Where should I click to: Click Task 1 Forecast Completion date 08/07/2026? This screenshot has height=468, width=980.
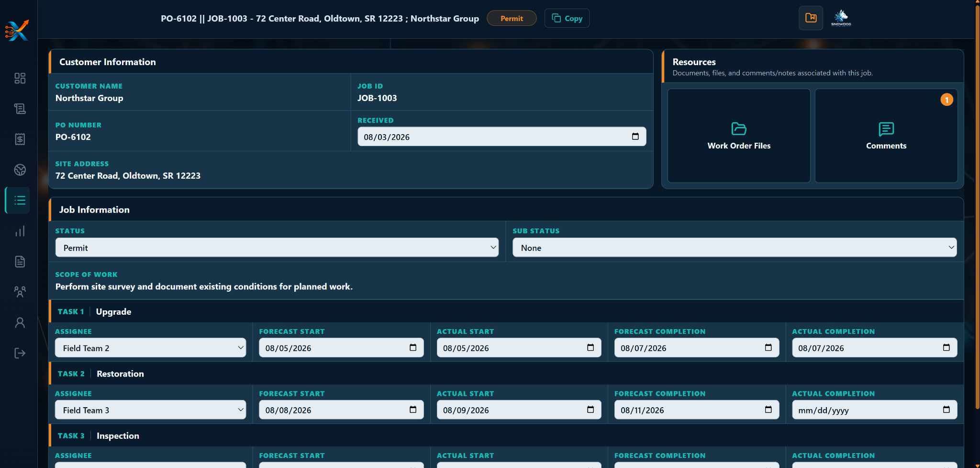[x=697, y=348]
